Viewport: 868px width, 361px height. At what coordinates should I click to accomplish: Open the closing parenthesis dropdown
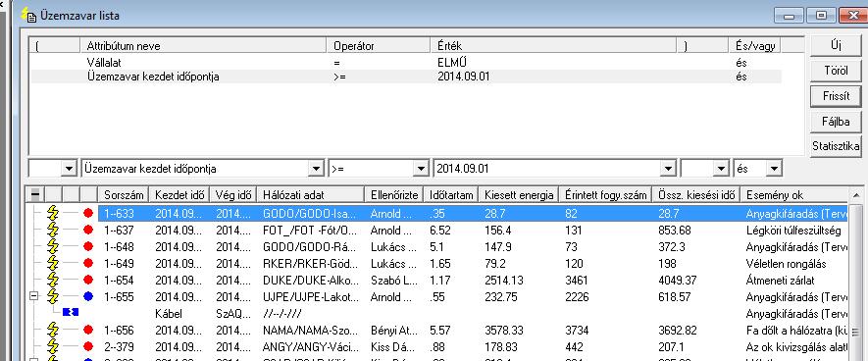pos(721,169)
